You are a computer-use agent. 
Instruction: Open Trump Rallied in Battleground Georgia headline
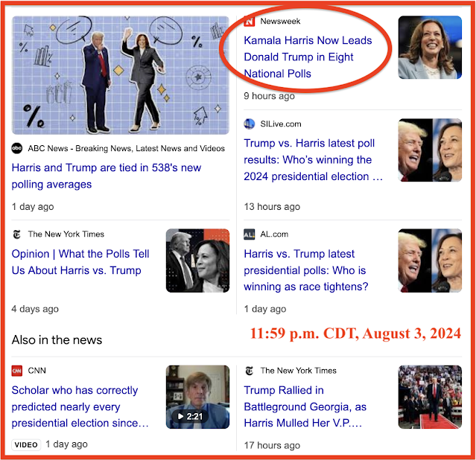point(305,406)
